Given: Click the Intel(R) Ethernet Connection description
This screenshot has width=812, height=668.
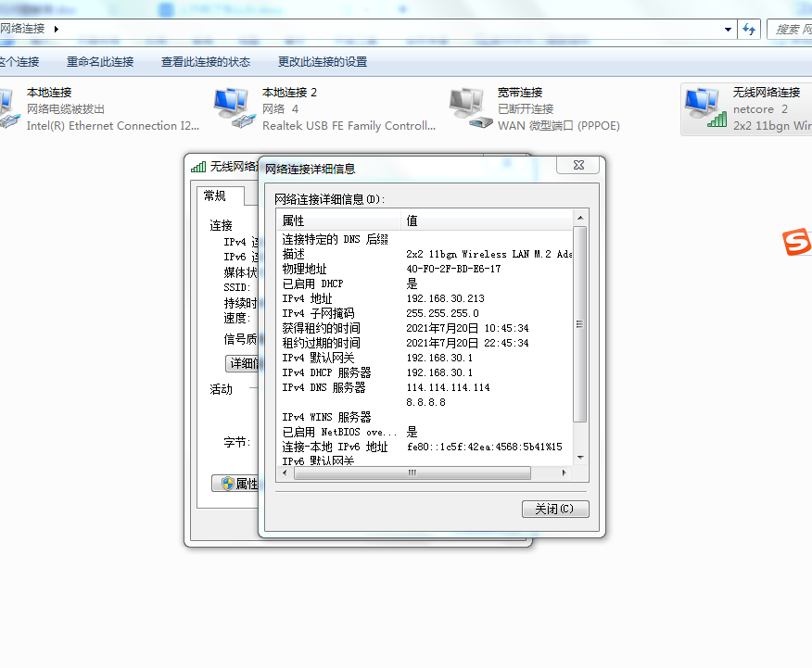Looking at the screenshot, I should coord(113,126).
